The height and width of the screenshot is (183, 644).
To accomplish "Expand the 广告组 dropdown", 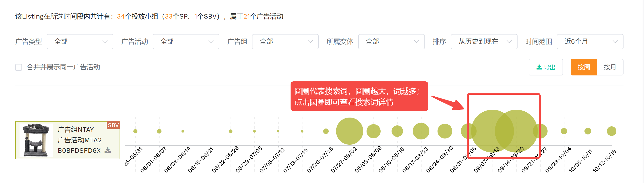I will click(285, 41).
